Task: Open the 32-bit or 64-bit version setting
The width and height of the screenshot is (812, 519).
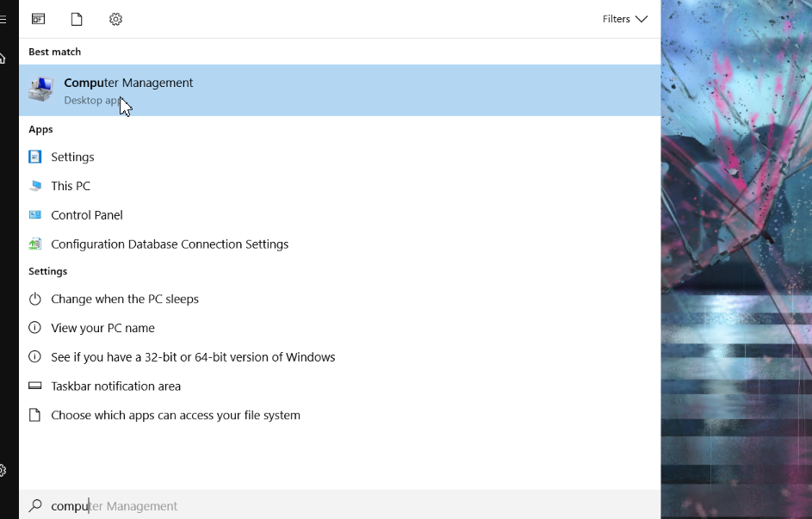Action: click(340, 356)
